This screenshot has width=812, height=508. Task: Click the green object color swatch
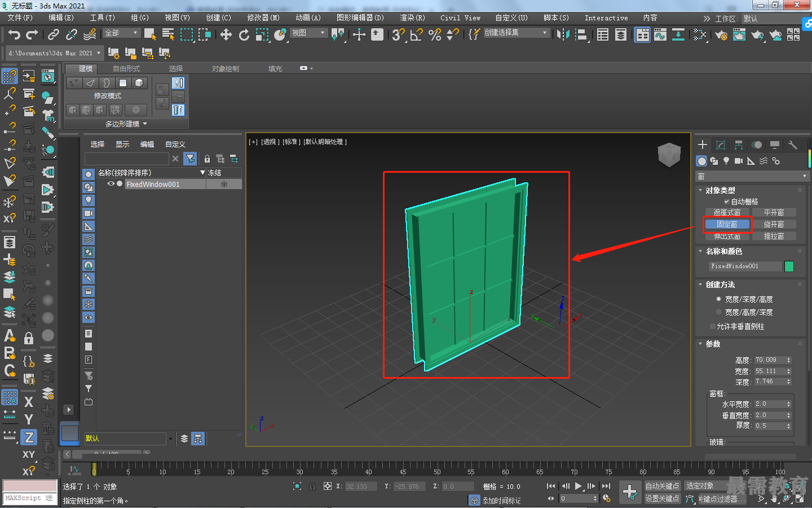click(x=789, y=266)
